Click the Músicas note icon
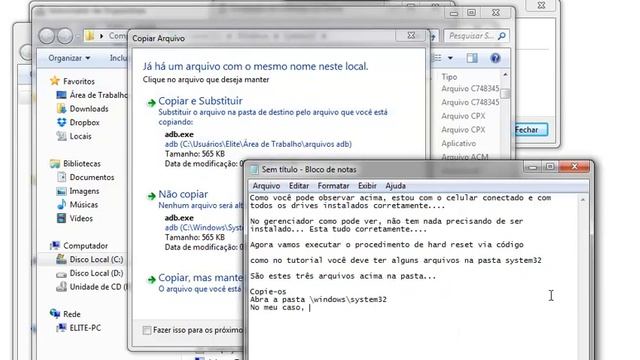Image resolution: width=640 pixels, height=360 pixels. pyautogui.click(x=62, y=204)
